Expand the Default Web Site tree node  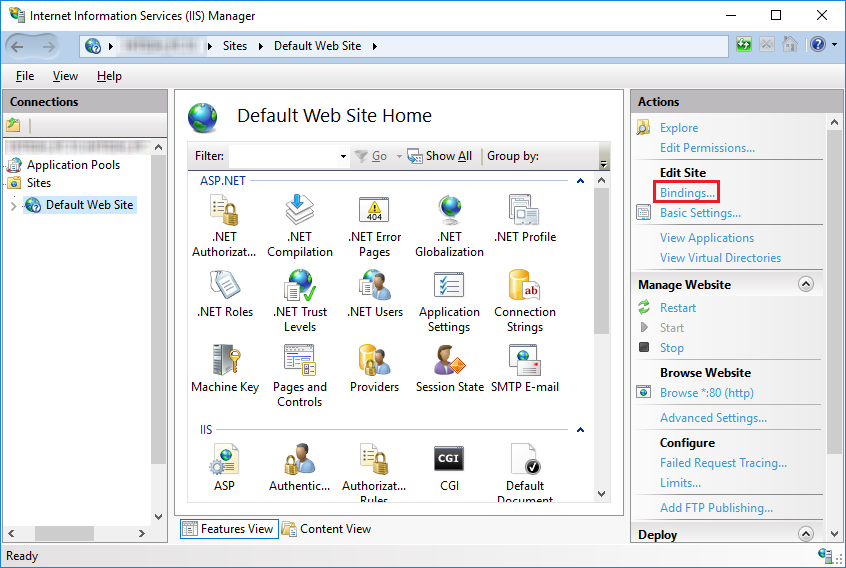click(13, 206)
